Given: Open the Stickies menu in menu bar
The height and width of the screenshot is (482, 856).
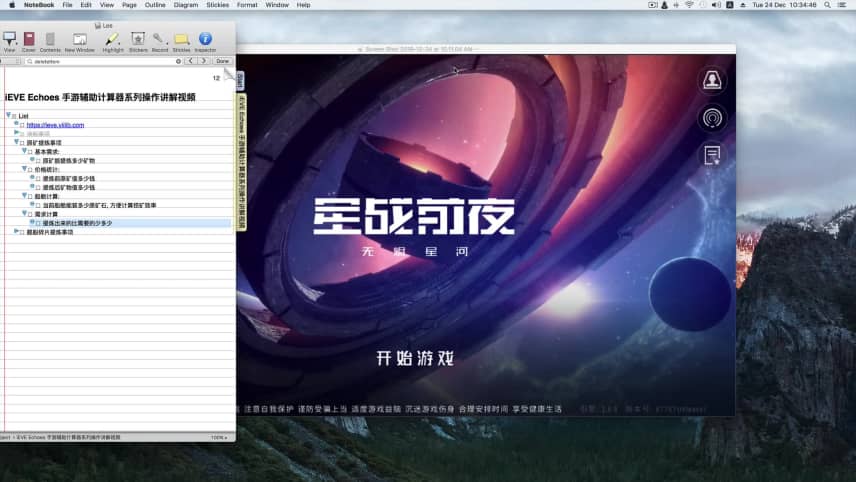Looking at the screenshot, I should (x=217, y=5).
